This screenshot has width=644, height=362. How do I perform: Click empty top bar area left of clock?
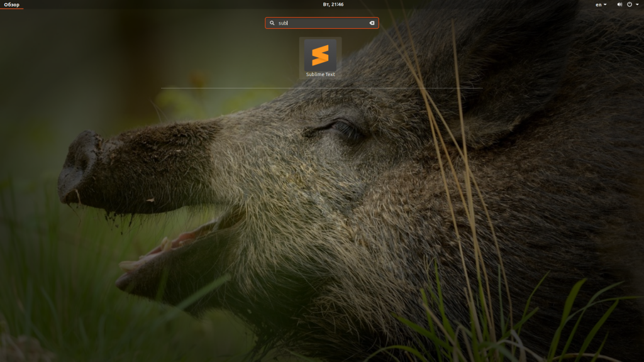189,4
